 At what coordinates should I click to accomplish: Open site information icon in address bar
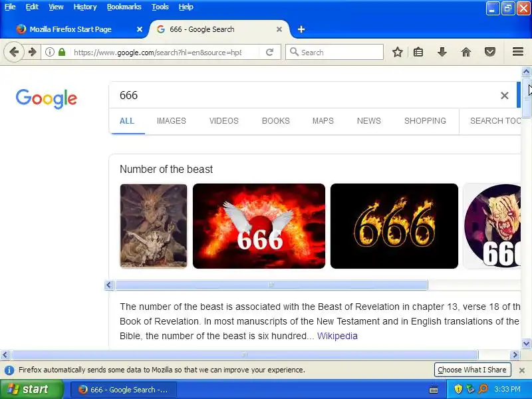click(50, 52)
